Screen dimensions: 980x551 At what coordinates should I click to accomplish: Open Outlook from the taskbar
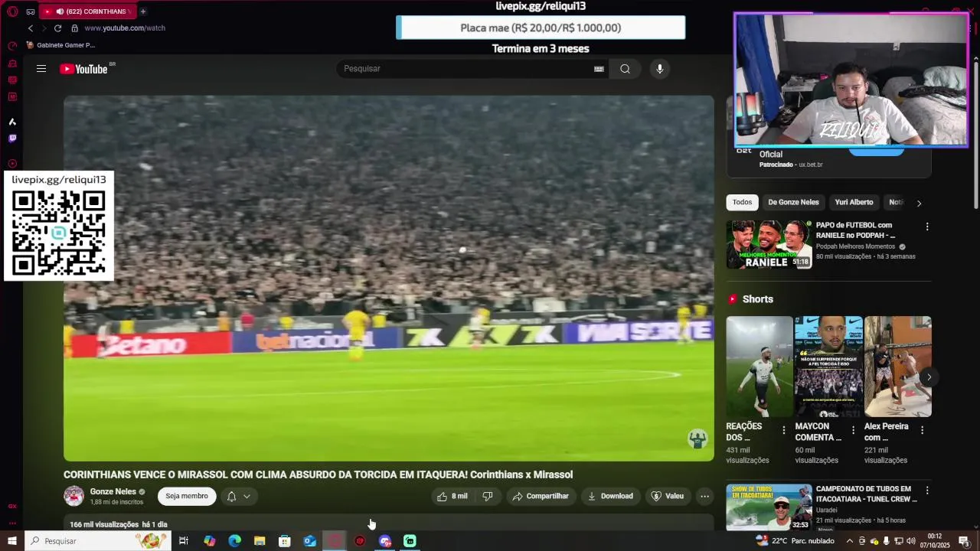click(x=309, y=541)
